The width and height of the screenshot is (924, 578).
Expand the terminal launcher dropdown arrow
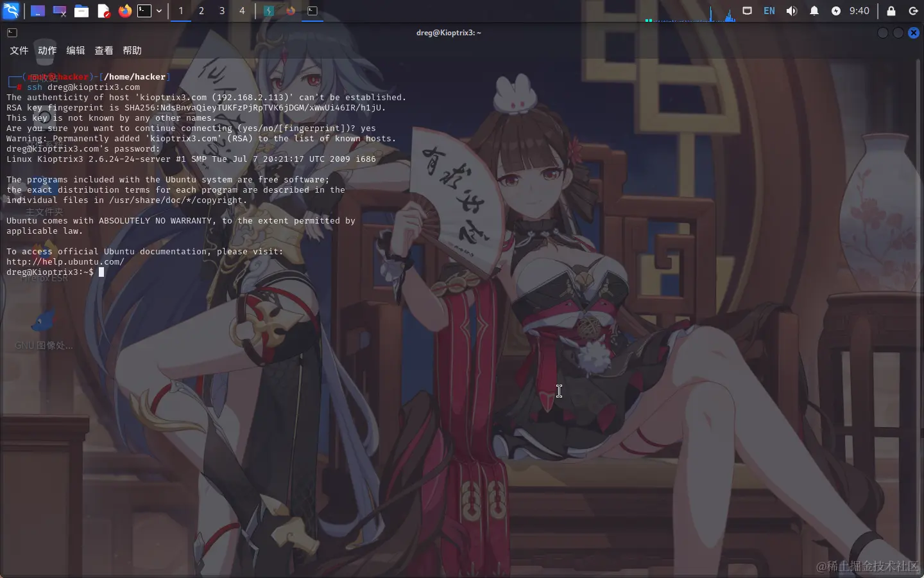[159, 11]
